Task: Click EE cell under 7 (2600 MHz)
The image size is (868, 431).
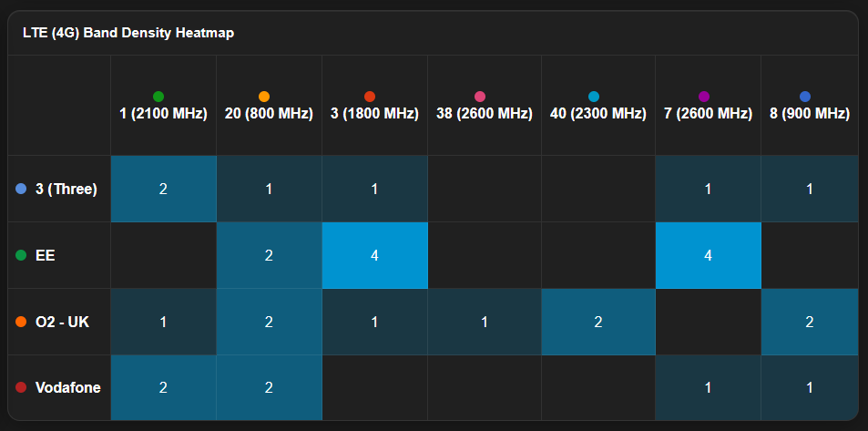Action: pyautogui.click(x=708, y=255)
